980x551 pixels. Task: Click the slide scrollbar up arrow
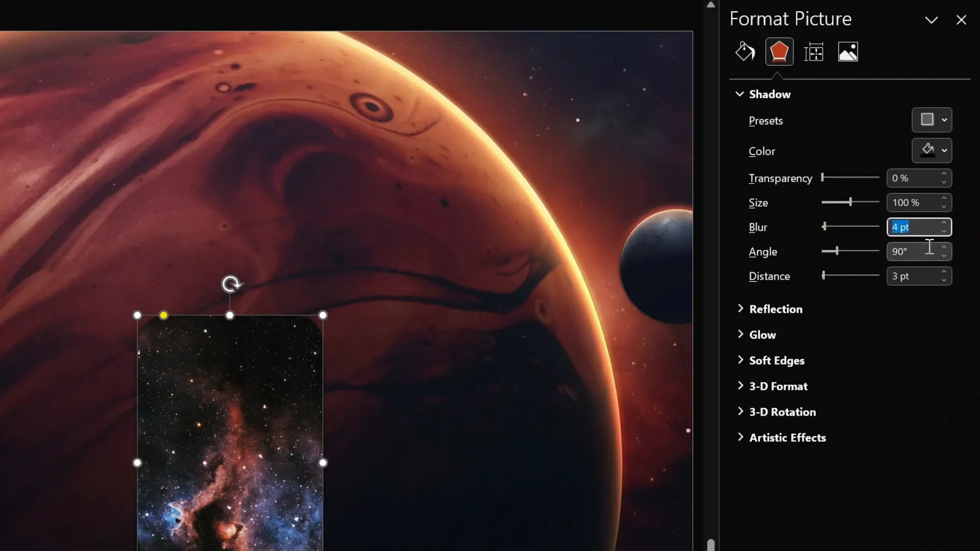click(710, 5)
